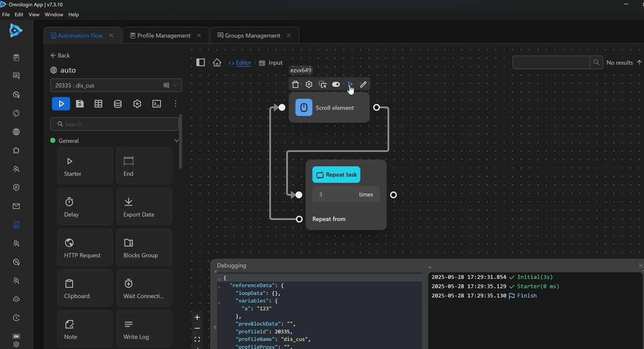Run the automation flow with blue play button
The image size is (644, 349).
[x=61, y=104]
